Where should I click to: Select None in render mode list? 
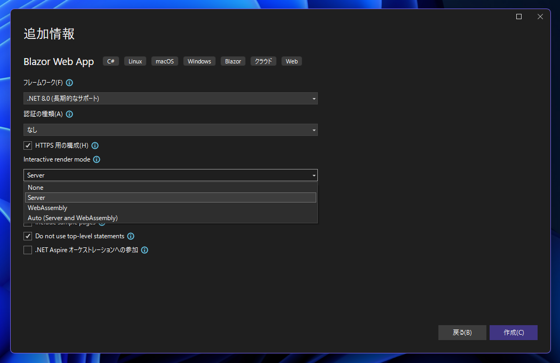click(170, 188)
